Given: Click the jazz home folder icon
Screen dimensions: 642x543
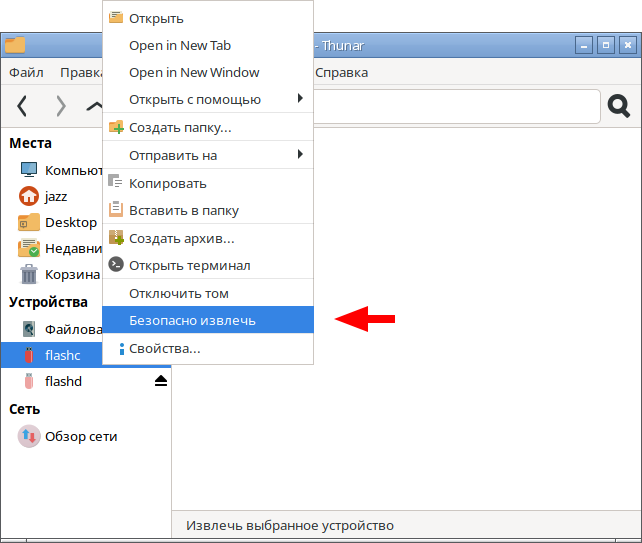Looking at the screenshot, I should [x=29, y=196].
